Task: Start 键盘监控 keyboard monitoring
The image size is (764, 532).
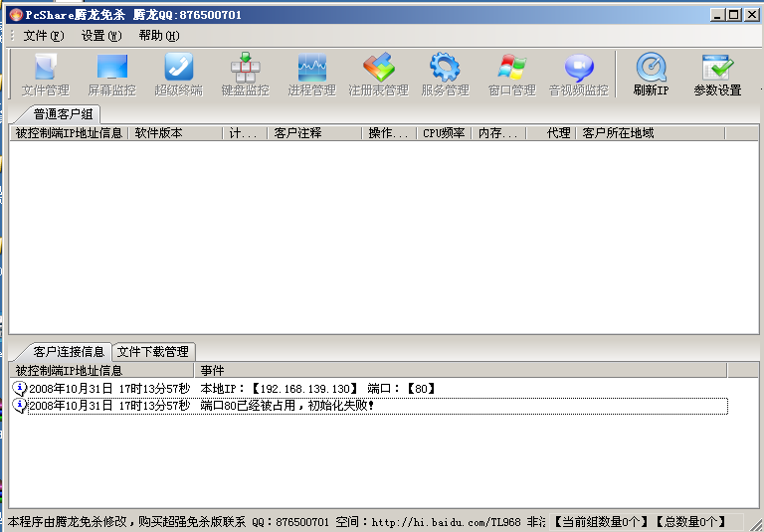Action: coord(245,75)
